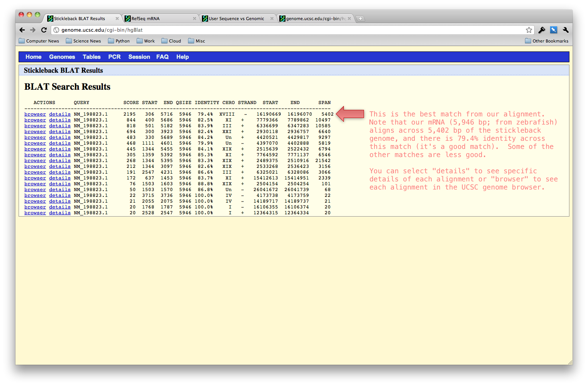The image size is (588, 386).
Task: Open browser link for score 483 row
Action: point(35,137)
